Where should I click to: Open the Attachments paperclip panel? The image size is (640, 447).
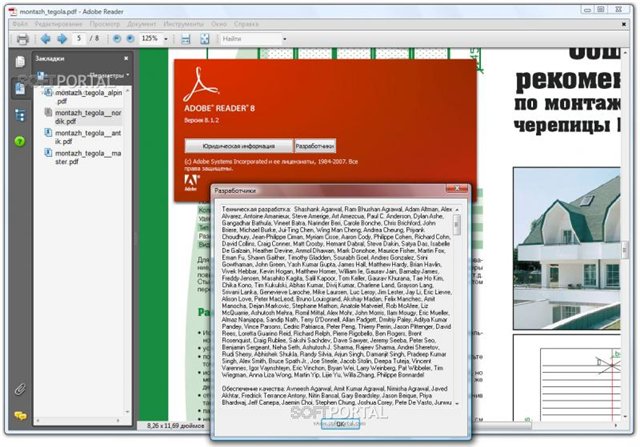[x=20, y=389]
